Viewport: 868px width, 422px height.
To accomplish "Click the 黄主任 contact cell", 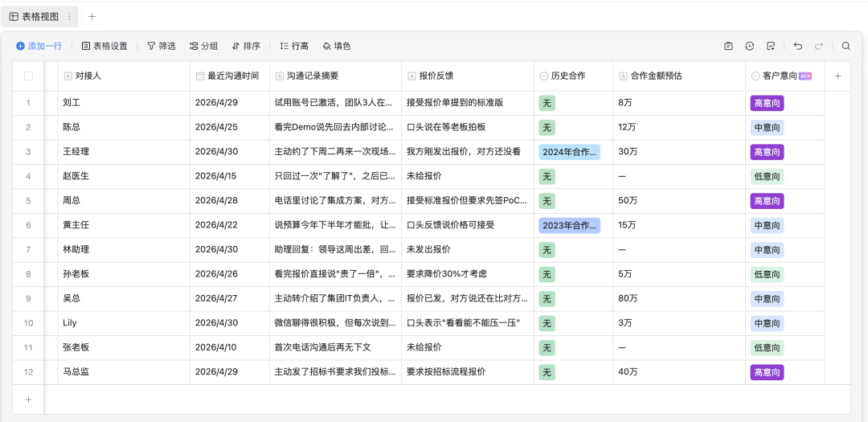I will point(124,225).
